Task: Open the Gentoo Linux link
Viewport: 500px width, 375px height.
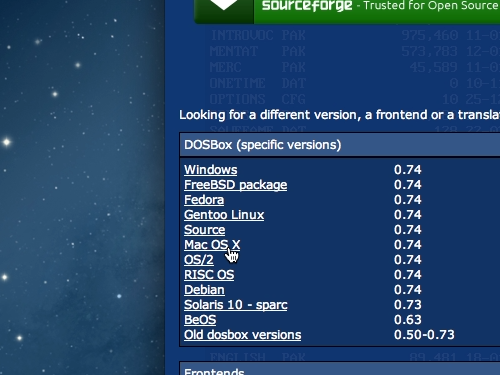Action: (x=224, y=215)
